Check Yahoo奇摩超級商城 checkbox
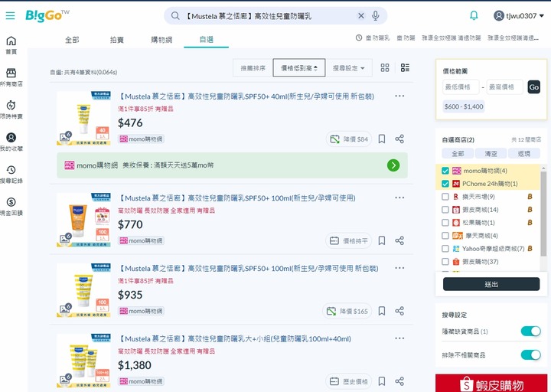The width and height of the screenshot is (551, 392). 445,249
